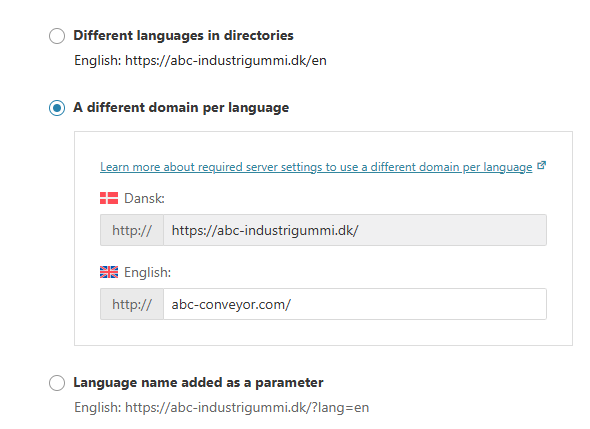Click the Dansk language label
The image size is (590, 429).
[x=144, y=198]
